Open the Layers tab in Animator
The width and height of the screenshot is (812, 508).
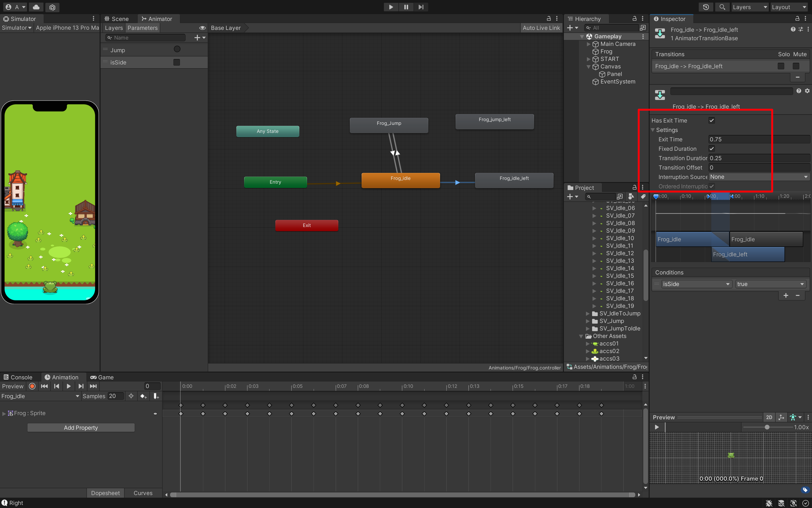(x=114, y=28)
